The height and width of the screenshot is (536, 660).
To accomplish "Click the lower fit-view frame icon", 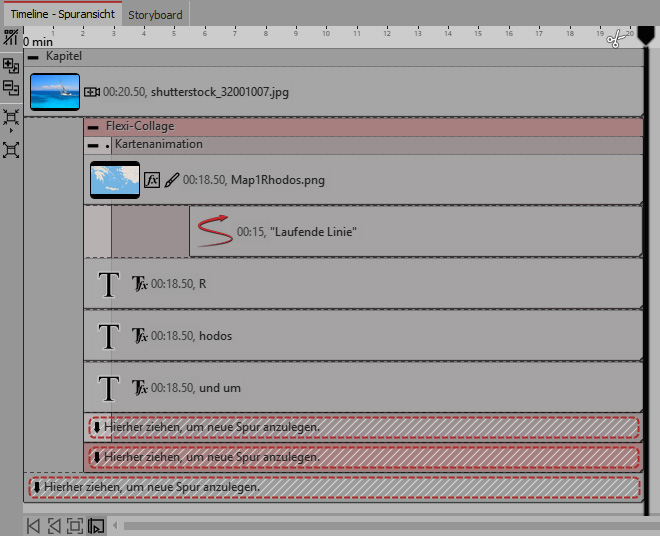I will click(11, 150).
